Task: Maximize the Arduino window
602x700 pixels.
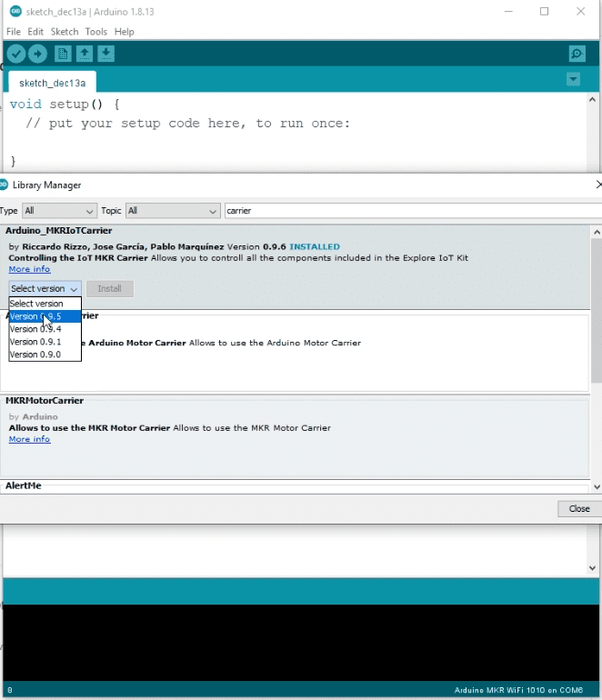Action: point(544,11)
